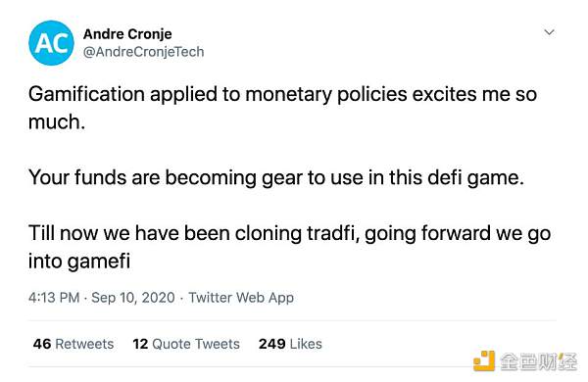Viewport: 588px width, 382px height.
Task: Expand the tweet options chevron
Action: 549,32
